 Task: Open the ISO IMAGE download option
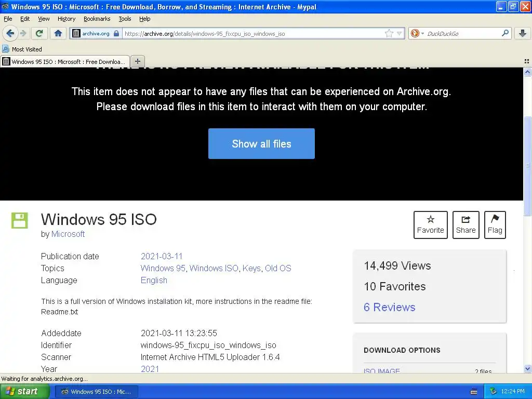click(x=382, y=371)
